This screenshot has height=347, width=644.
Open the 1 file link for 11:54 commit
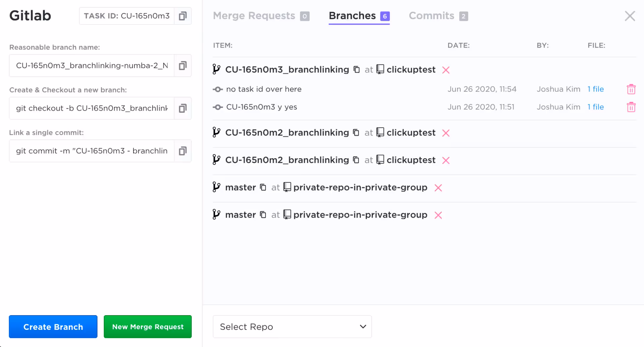pyautogui.click(x=595, y=89)
